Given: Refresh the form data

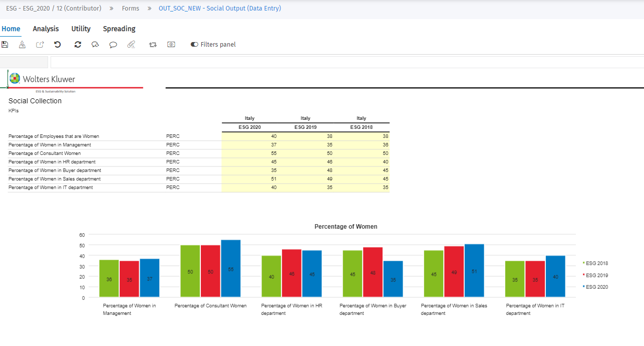Looking at the screenshot, I should click(x=78, y=44).
